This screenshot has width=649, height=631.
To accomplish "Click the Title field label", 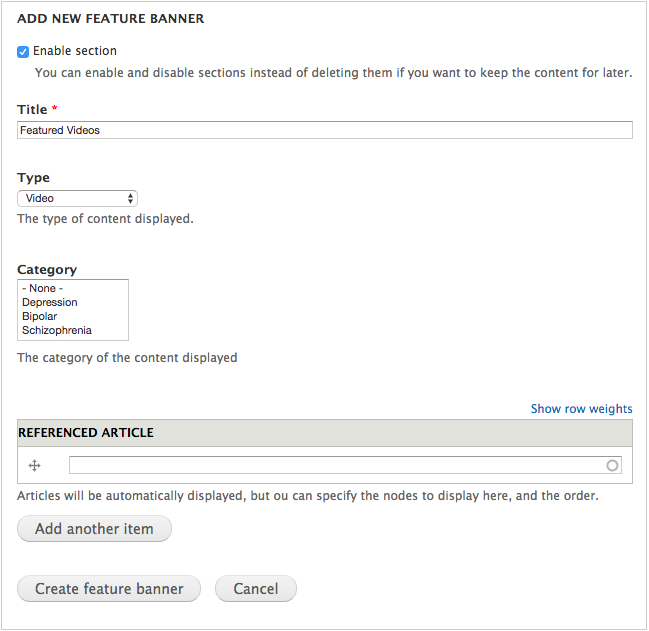I will tap(32, 109).
